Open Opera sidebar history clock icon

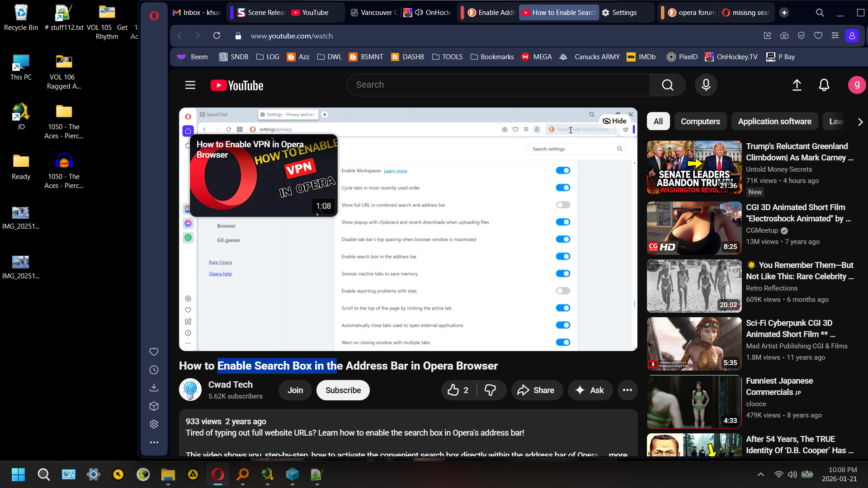[154, 370]
